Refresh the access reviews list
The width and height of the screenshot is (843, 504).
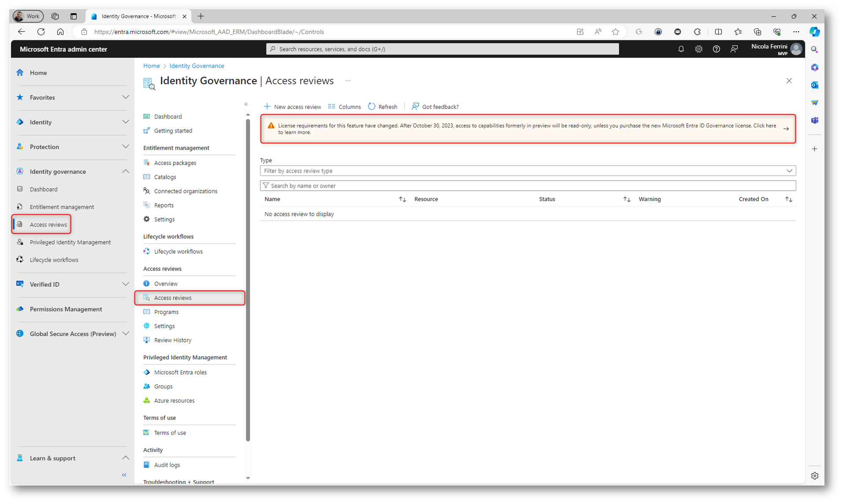click(383, 107)
